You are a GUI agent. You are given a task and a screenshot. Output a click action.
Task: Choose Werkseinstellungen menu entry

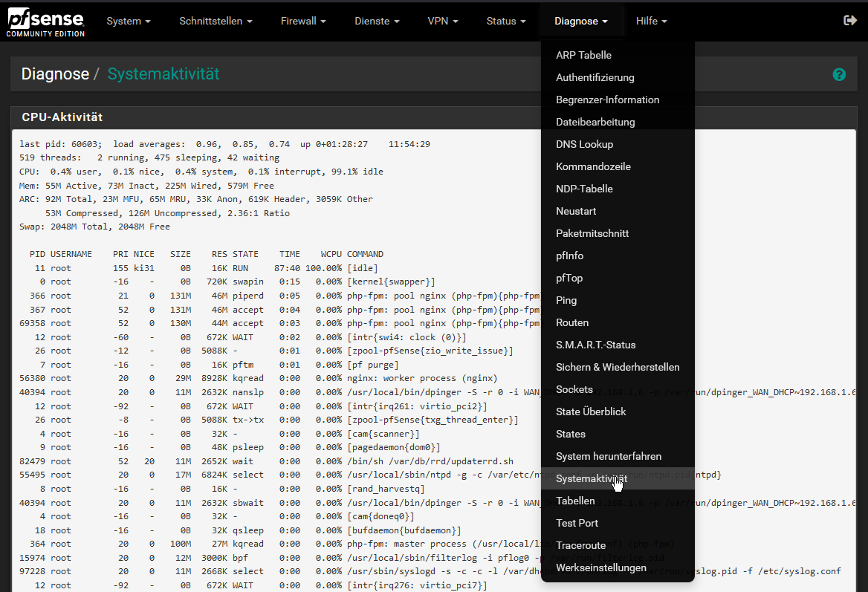tap(618, 567)
